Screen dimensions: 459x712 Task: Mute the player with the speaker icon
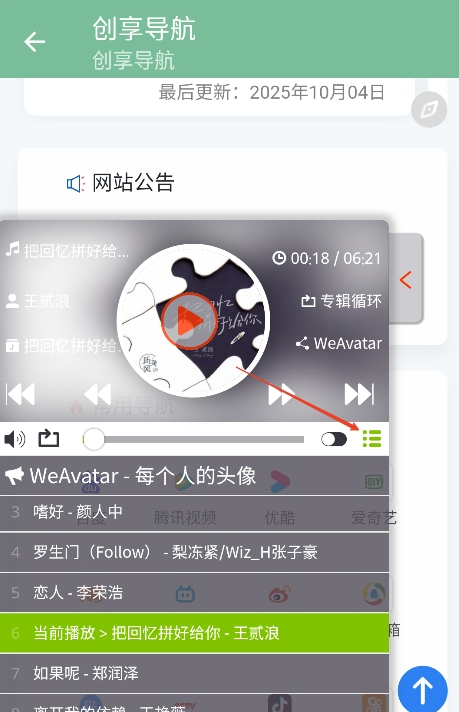15,439
